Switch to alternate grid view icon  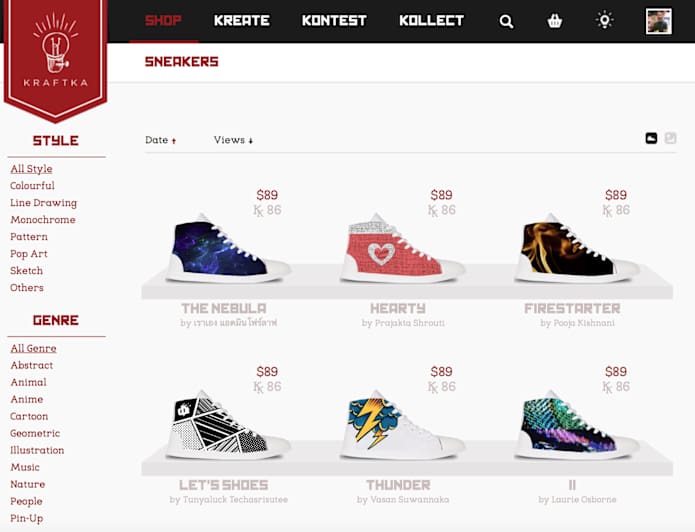[670, 138]
